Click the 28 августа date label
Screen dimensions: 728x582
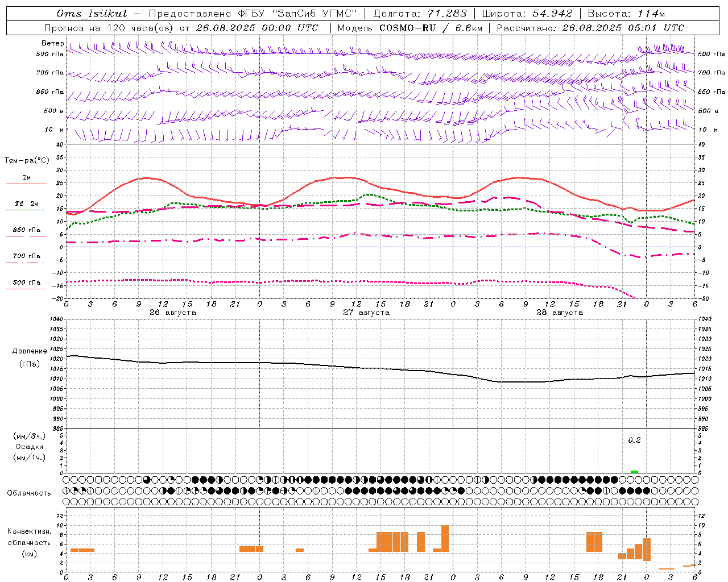[x=560, y=313]
